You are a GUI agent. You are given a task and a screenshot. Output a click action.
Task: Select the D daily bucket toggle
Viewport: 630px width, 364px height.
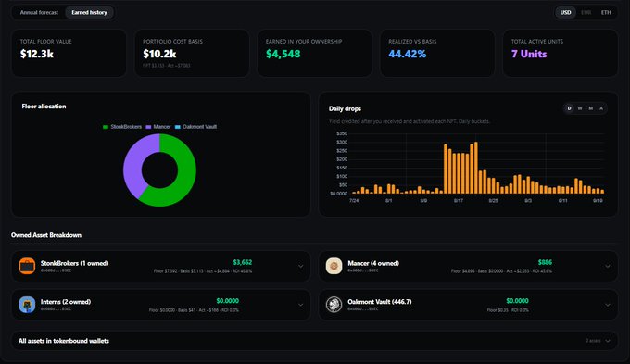tap(570, 108)
